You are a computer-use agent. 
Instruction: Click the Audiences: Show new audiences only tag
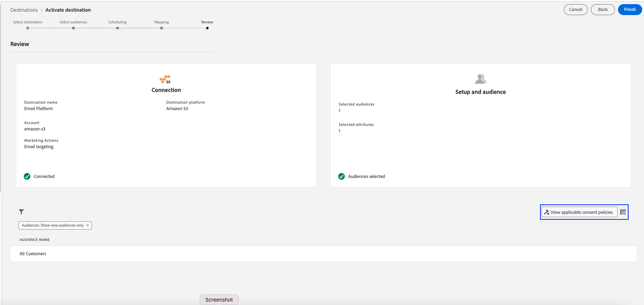point(55,225)
